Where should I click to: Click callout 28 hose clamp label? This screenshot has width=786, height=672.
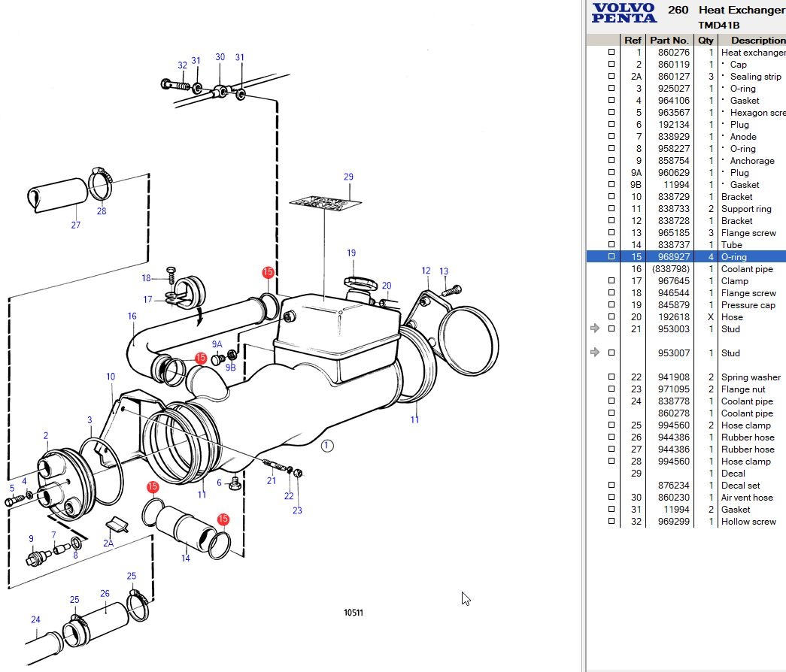coord(102,211)
